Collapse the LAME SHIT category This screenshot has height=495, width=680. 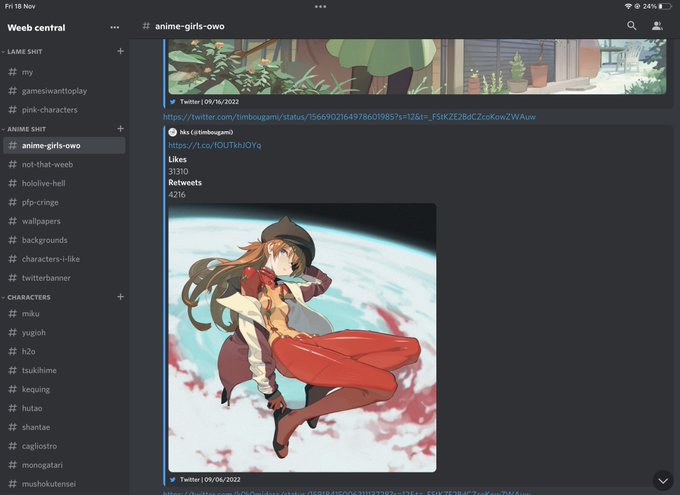pos(23,51)
